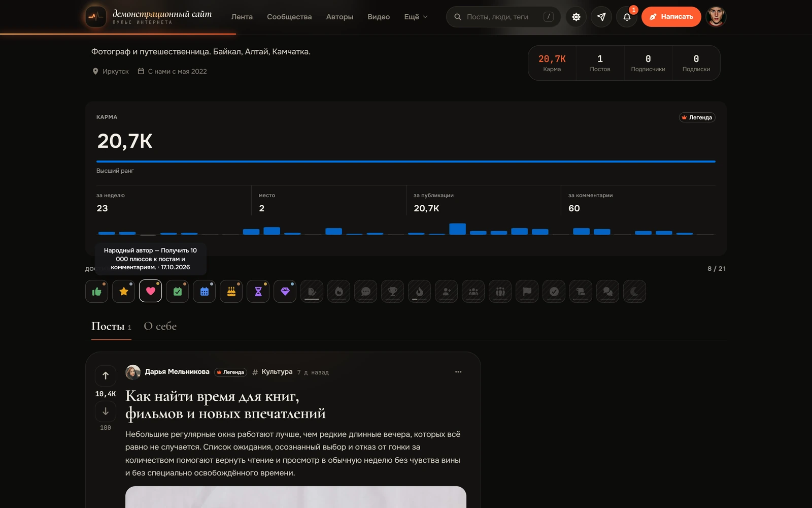The height and width of the screenshot is (508, 812).
Task: Click the locked add-person badge
Action: (446, 292)
